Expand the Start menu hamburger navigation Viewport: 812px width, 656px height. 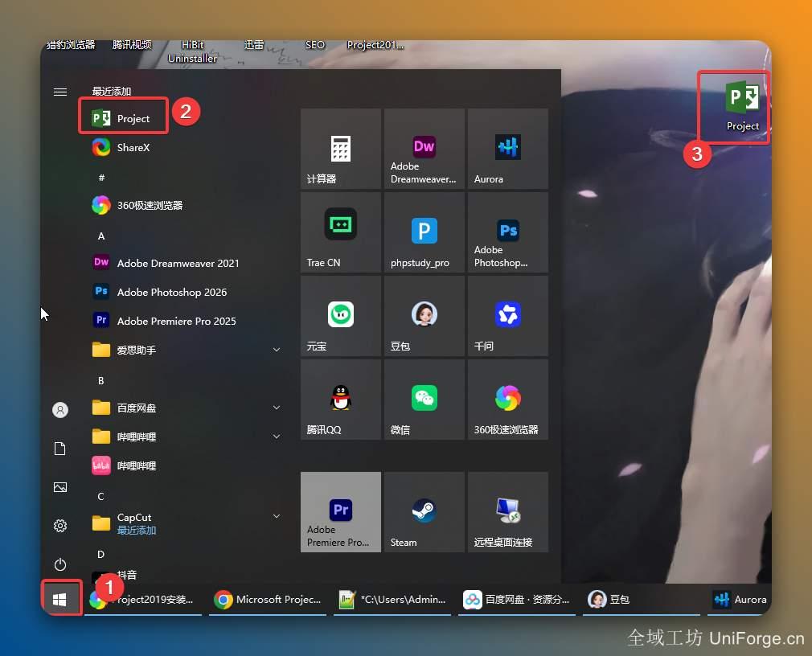click(60, 92)
